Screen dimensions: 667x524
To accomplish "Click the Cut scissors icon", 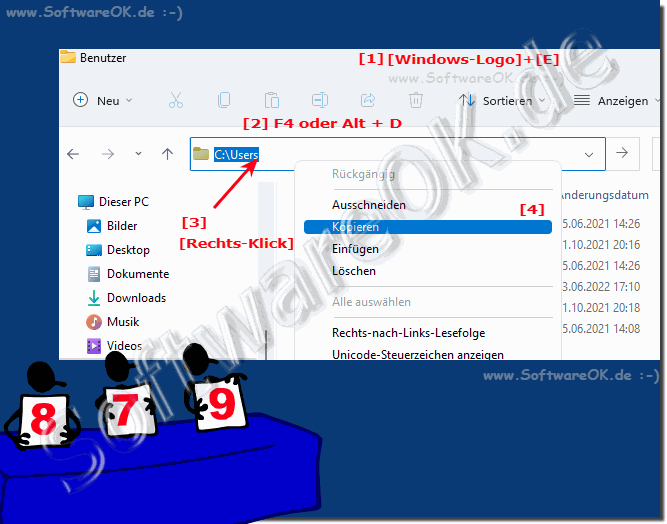I will pyautogui.click(x=176, y=101).
